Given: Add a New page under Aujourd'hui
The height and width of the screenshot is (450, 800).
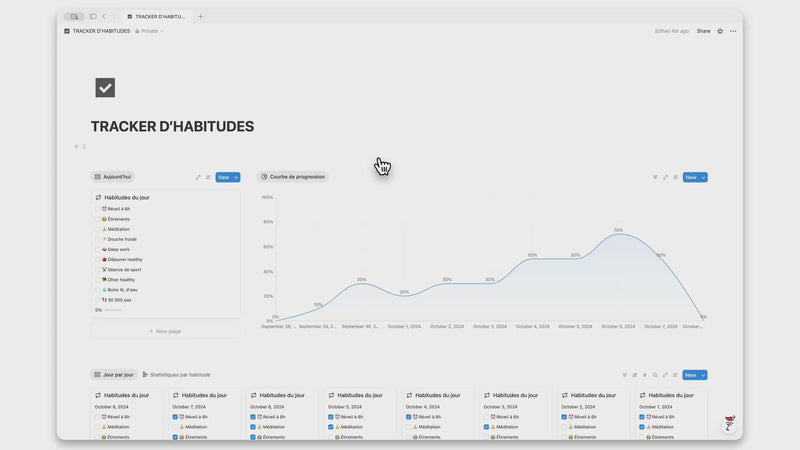Looking at the screenshot, I should (x=165, y=331).
